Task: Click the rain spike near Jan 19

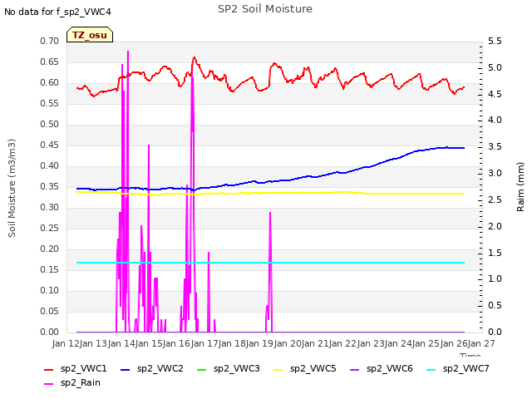Action: [x=270, y=214]
